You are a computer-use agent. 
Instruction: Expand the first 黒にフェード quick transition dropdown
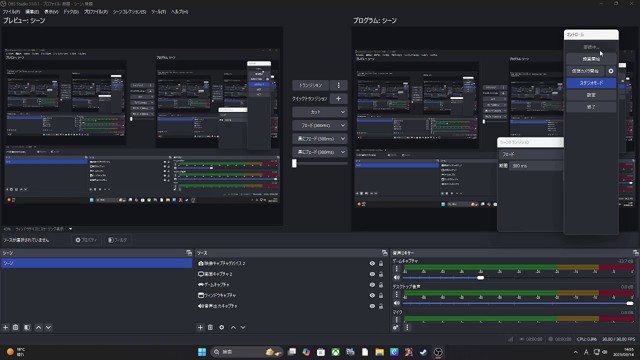(343, 139)
